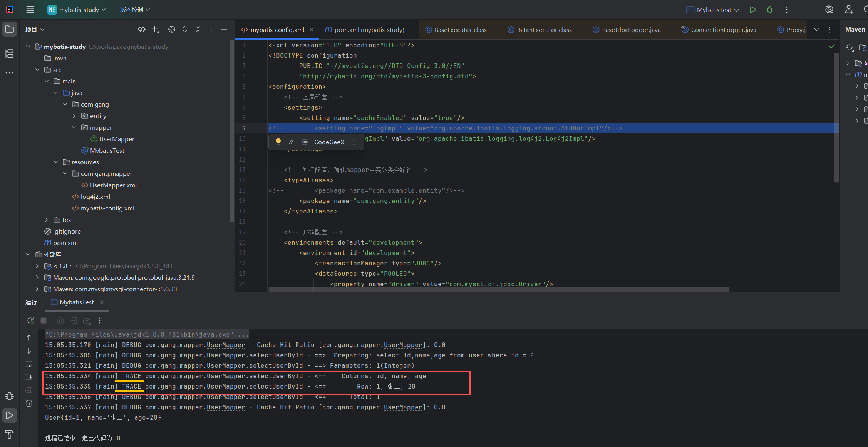Viewport: 868px width, 447px height.
Task: Open MybatisTest class in project tree
Action: (107, 150)
